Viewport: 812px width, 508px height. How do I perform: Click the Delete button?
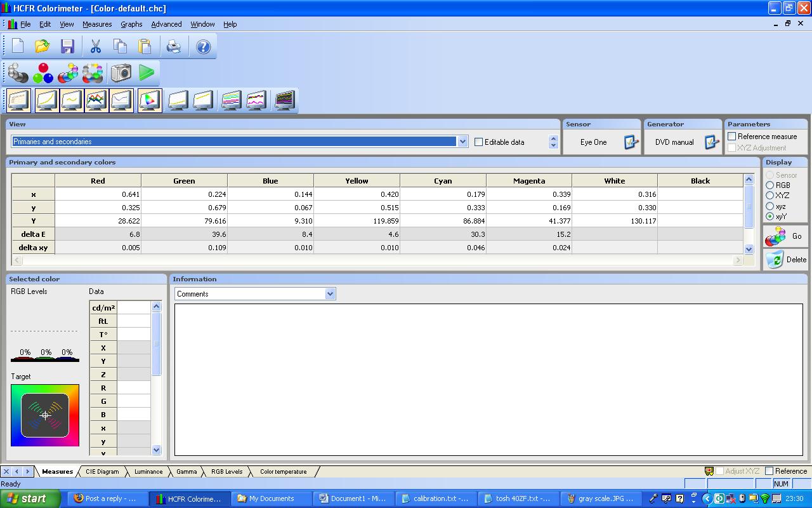coord(785,259)
